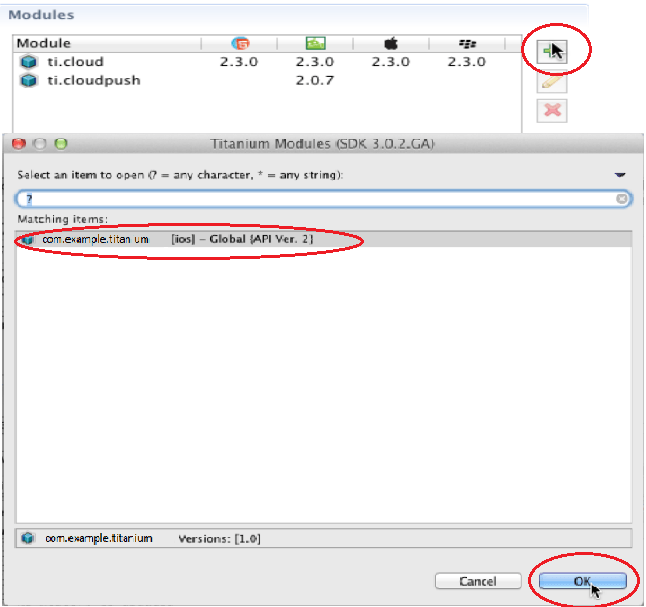This screenshot has width=646, height=607.
Task: Click the OK button
Action: pyautogui.click(x=583, y=581)
